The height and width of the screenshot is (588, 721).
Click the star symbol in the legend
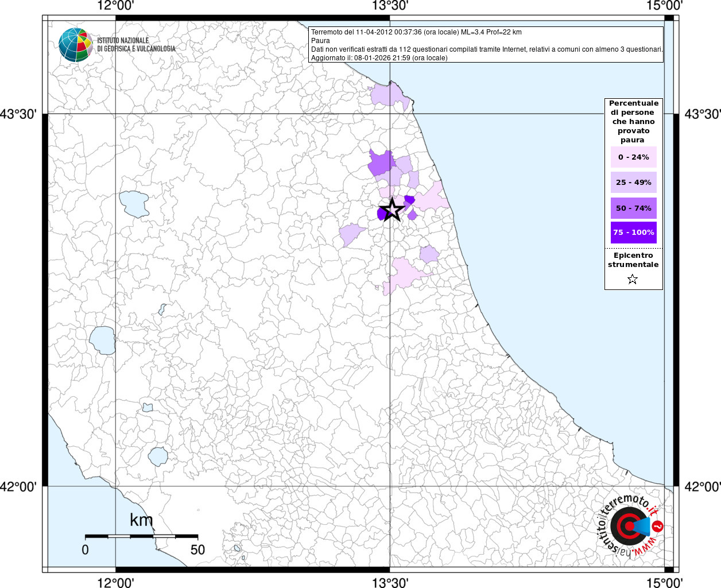tap(633, 280)
